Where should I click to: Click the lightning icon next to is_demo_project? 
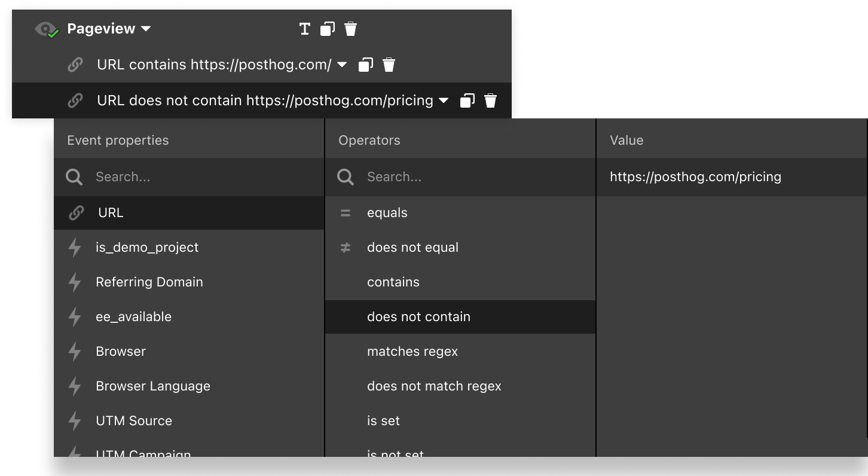point(75,248)
